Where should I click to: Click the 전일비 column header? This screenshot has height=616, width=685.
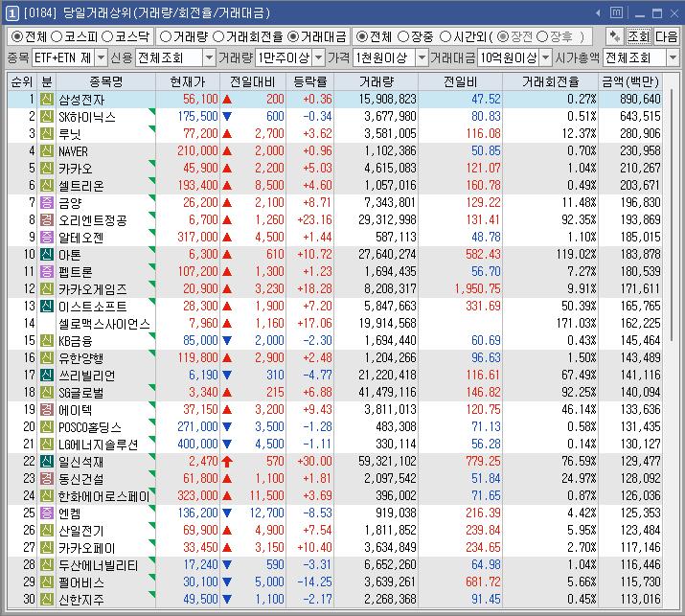click(x=461, y=81)
